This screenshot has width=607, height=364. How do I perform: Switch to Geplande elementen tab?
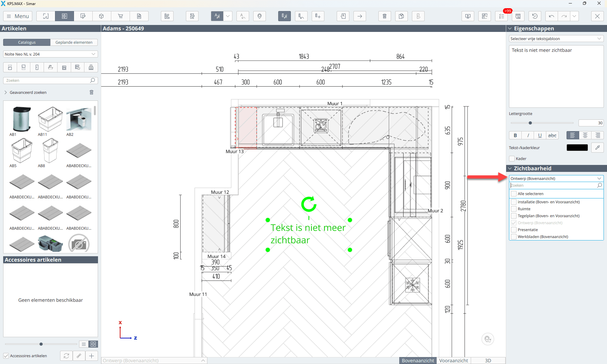point(74,42)
